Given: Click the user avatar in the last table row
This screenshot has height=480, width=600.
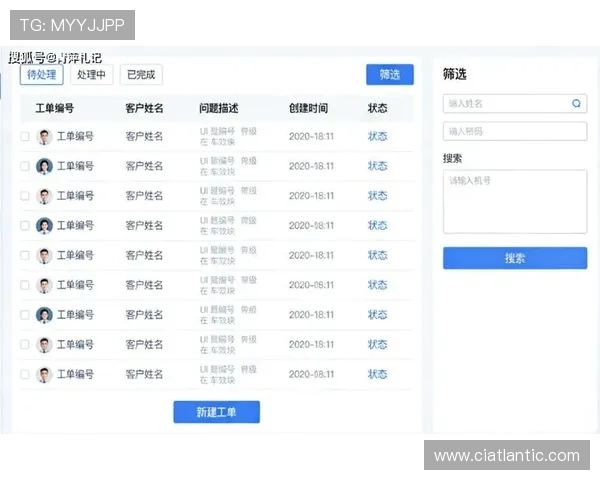Looking at the screenshot, I should (44, 375).
